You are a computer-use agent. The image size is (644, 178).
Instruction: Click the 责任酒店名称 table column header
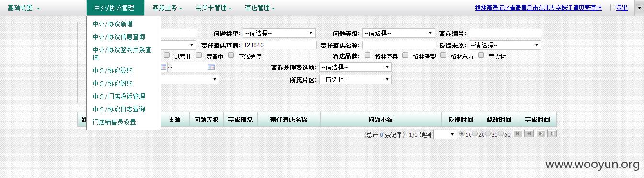coord(288,120)
